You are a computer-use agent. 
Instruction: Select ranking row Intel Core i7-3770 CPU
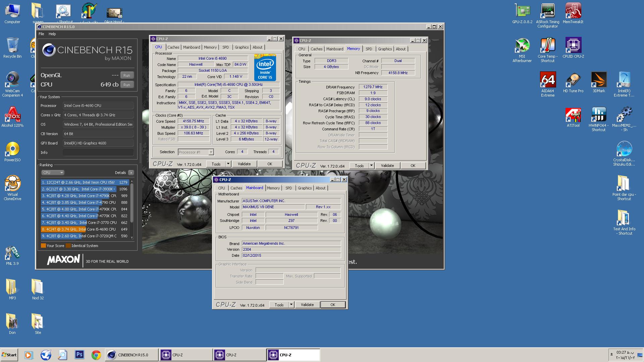pos(85,223)
